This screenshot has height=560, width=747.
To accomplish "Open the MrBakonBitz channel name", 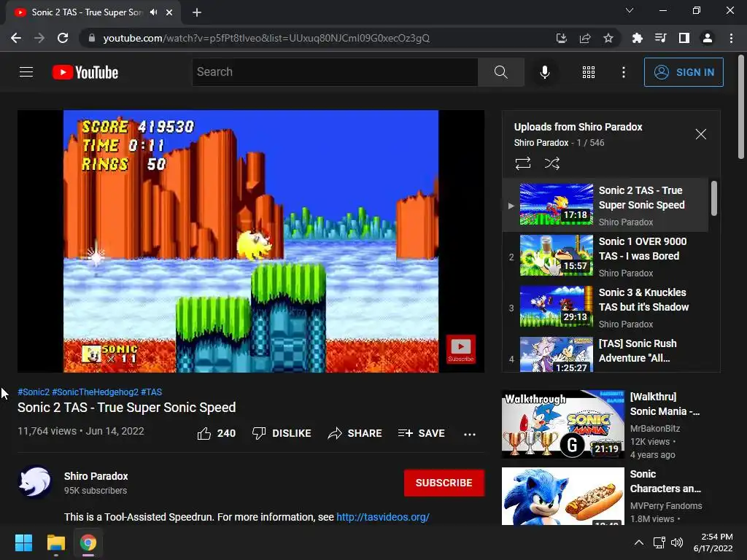I will tap(655, 429).
